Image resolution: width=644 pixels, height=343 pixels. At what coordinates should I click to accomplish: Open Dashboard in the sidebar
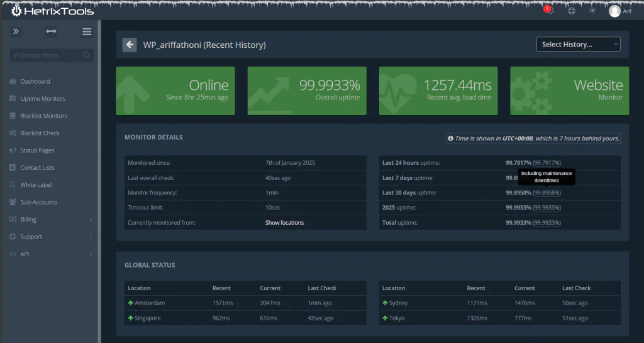(35, 81)
